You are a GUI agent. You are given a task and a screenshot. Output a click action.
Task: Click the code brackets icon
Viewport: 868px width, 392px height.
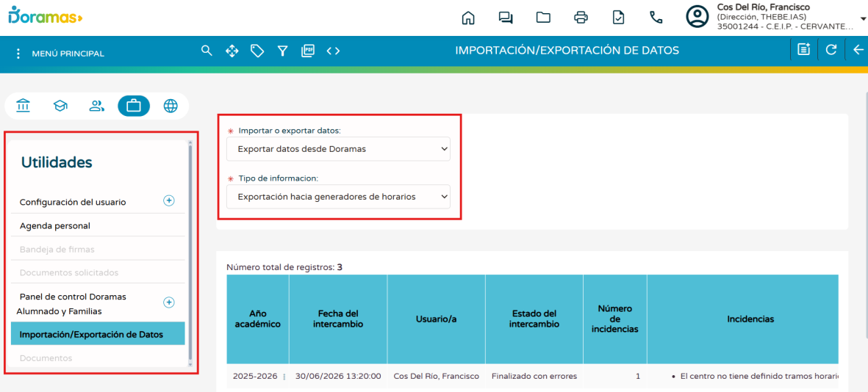pos(333,51)
